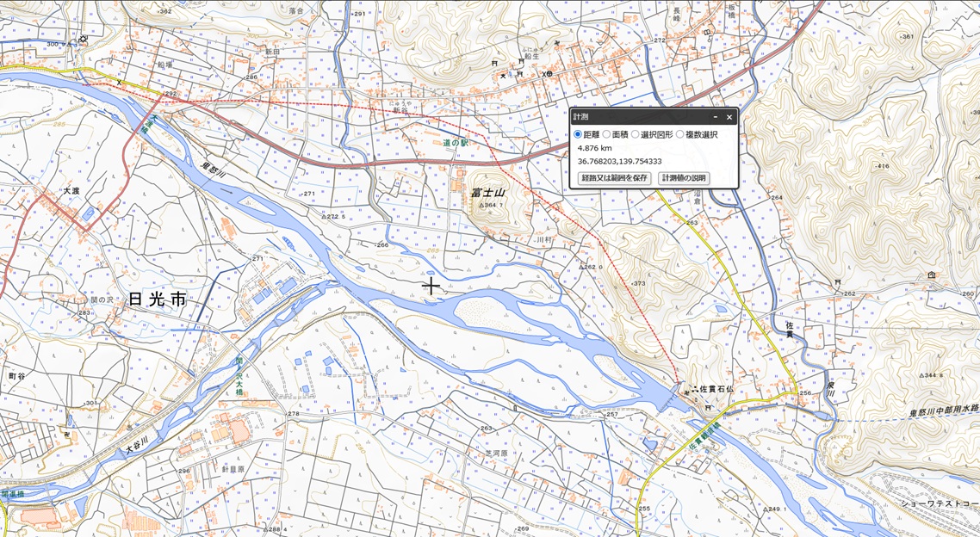Click the red route endpoint near 佐貫石仏
Image resolution: width=980 pixels, height=537 pixels.
[x=679, y=381]
